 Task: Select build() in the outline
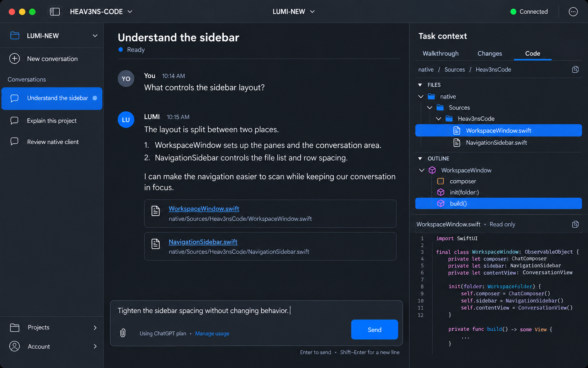[499, 203]
